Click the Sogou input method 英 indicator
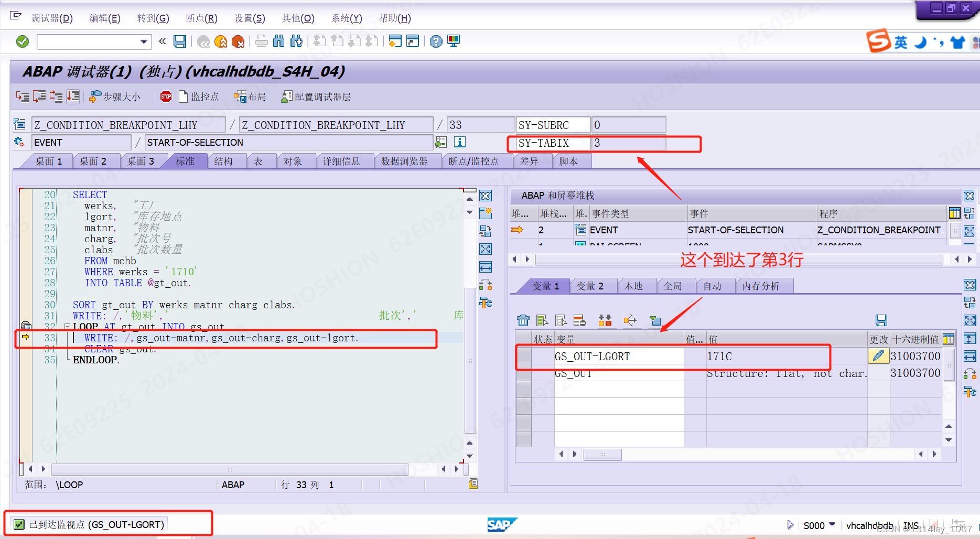This screenshot has height=539, width=980. click(900, 42)
